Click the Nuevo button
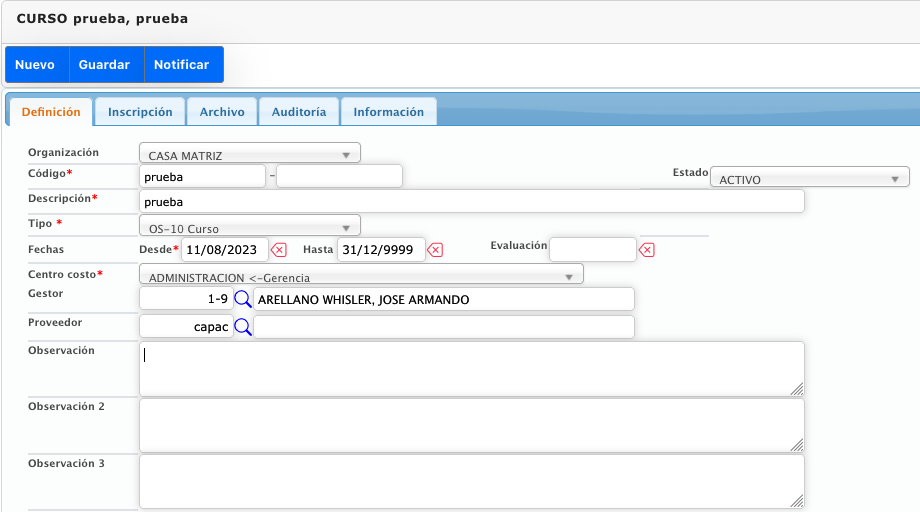This screenshot has height=512, width=920. coord(35,65)
